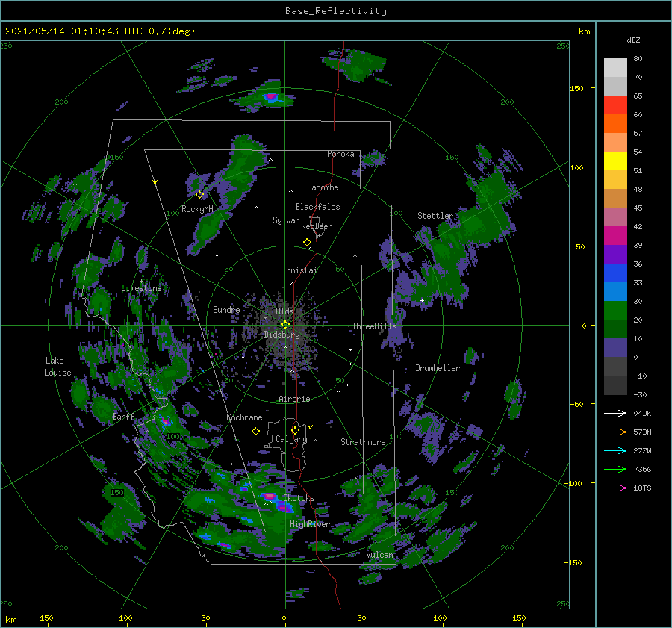
Task: Click the Stettler city label
Action: (x=435, y=216)
